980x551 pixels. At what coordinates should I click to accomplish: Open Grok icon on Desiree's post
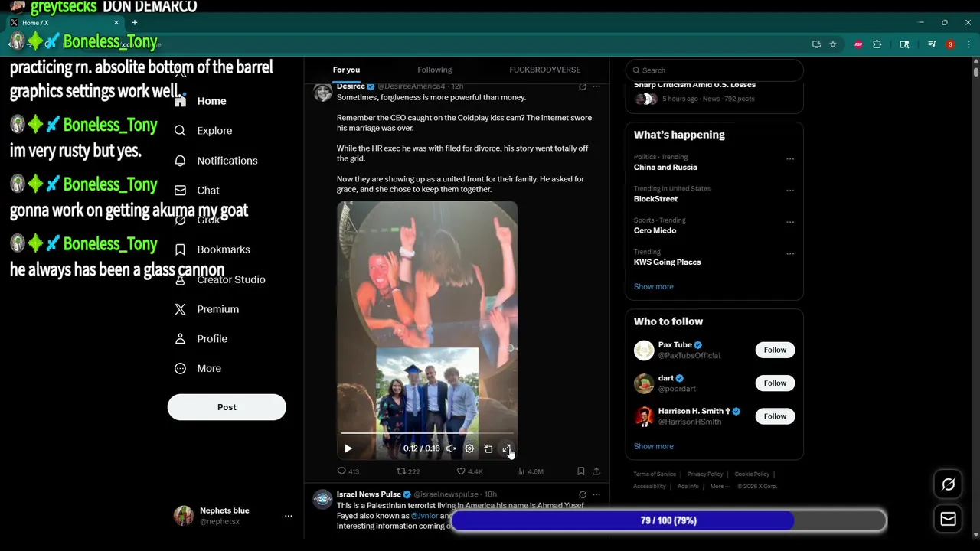tap(583, 86)
